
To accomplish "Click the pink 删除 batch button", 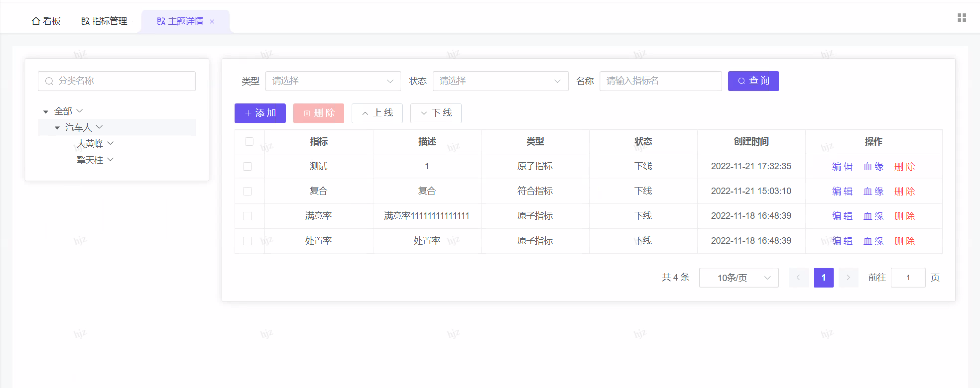I will pyautogui.click(x=318, y=113).
